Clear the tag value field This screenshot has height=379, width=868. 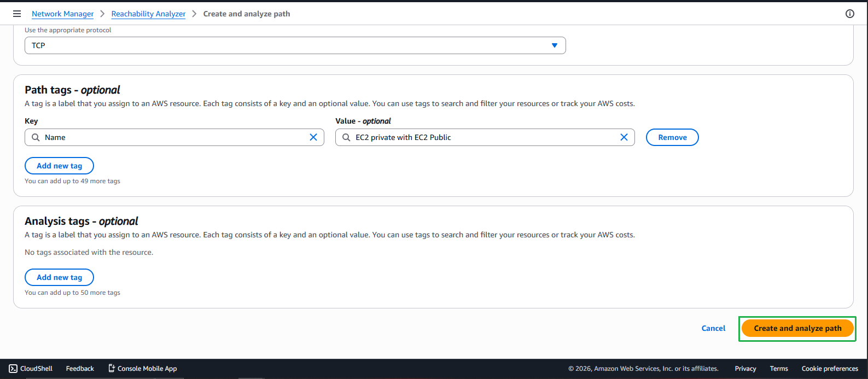tap(624, 137)
